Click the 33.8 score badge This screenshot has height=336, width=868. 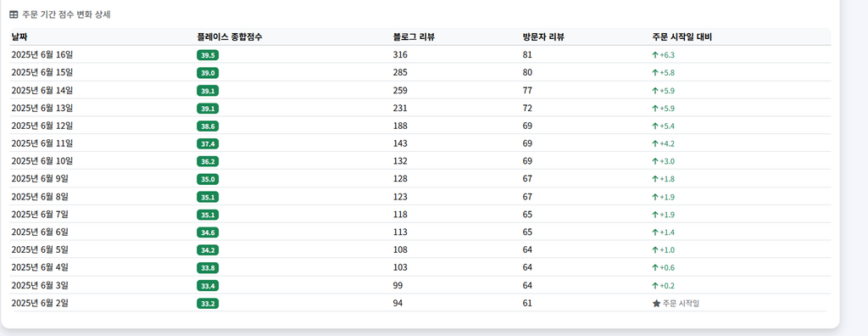click(x=208, y=268)
